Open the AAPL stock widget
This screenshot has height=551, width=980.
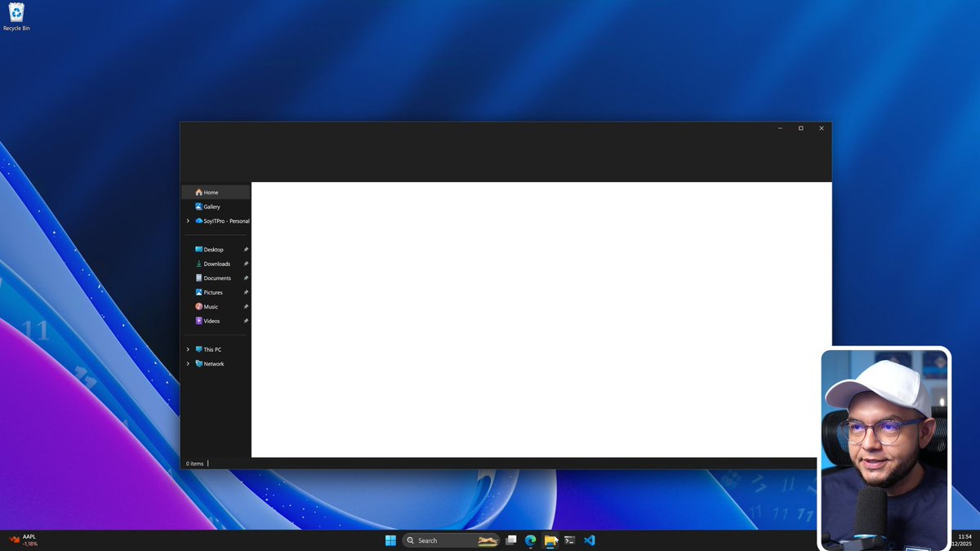23,540
